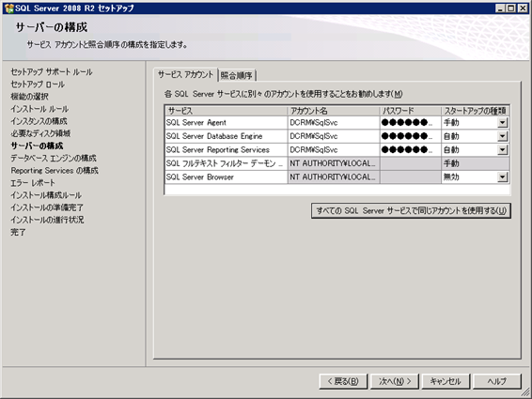Image resolution: width=532 pixels, height=399 pixels.
Task: Select the SQL フルテキスト フィルター デーモン row
Action: pyautogui.click(x=226, y=163)
